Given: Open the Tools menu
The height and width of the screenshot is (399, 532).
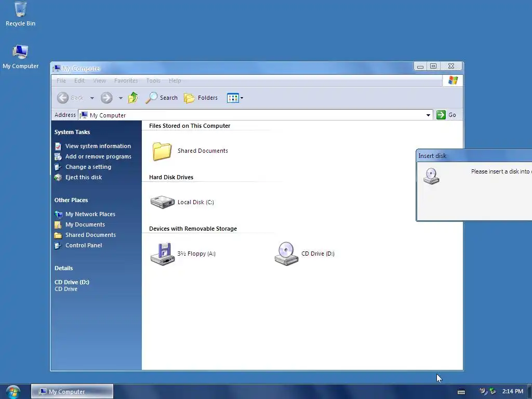Looking at the screenshot, I should [153, 81].
